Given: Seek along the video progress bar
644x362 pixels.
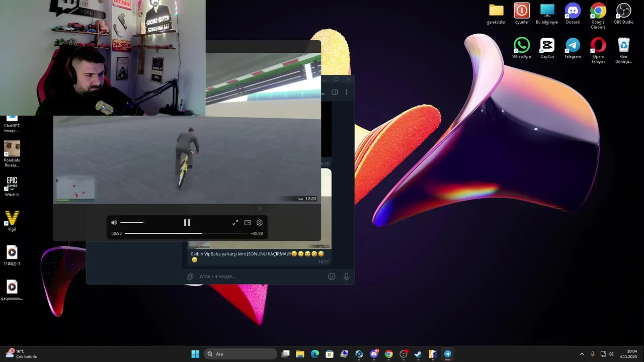Looking at the screenshot, I should (186, 233).
